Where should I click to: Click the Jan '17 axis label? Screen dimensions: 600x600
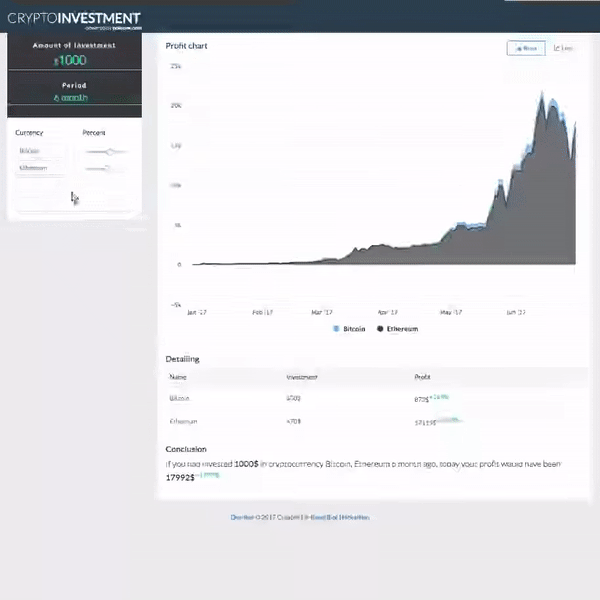pyautogui.click(x=197, y=312)
